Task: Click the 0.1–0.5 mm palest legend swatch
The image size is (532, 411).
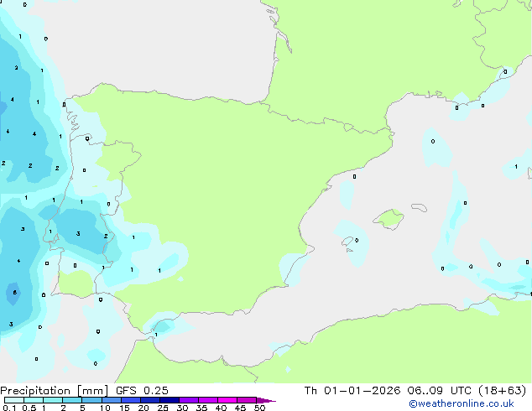Action: [14, 400]
